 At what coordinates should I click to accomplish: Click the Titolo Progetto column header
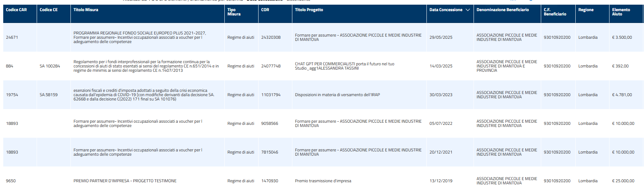coord(309,10)
